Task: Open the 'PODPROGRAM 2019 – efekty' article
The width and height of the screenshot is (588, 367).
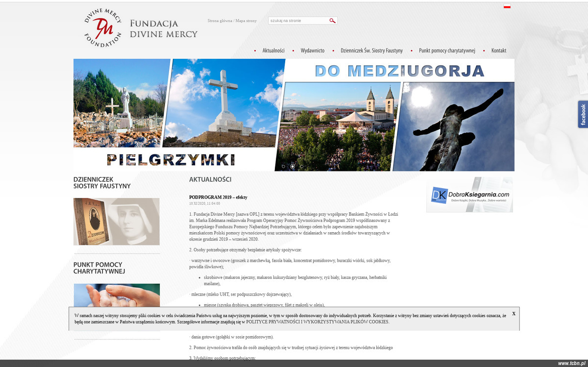Action: (x=218, y=197)
